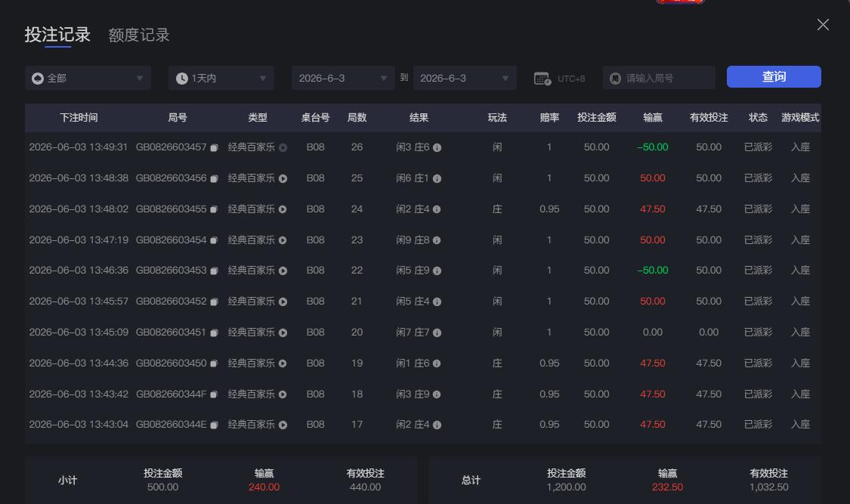Show result info for 闲3 庄6
The width and height of the screenshot is (850, 504).
click(437, 147)
